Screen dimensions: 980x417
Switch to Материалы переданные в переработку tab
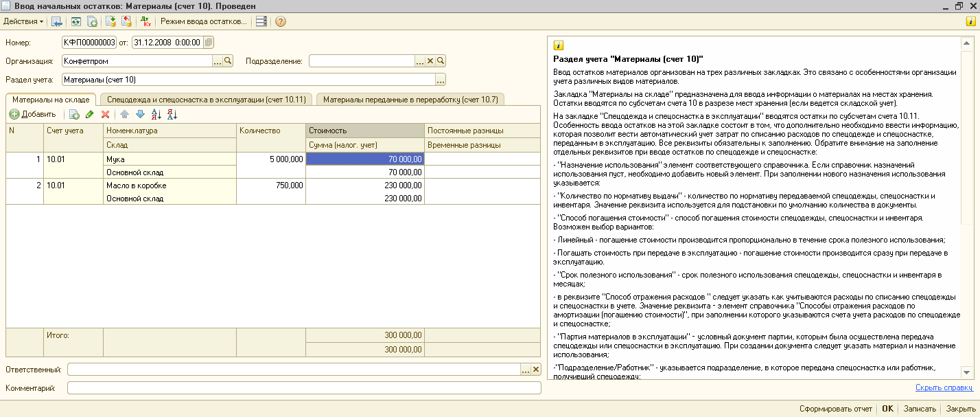click(x=410, y=100)
